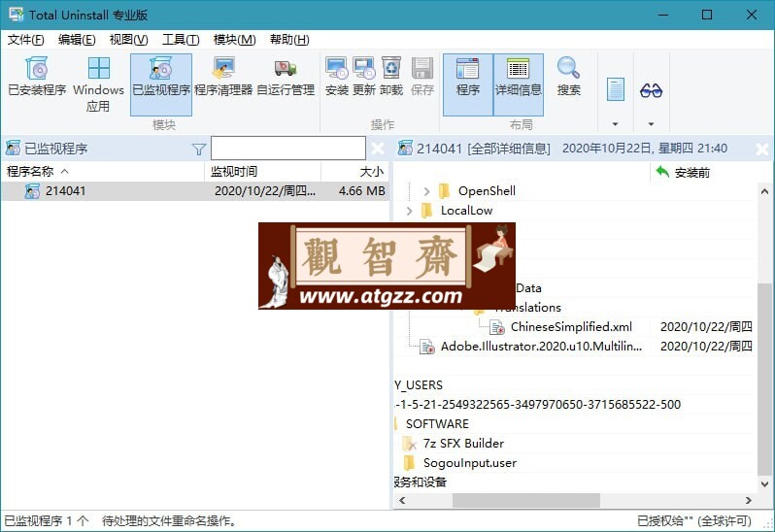Click the horizontal scrollbar thumb
775x532 pixels.
[x=526, y=500]
